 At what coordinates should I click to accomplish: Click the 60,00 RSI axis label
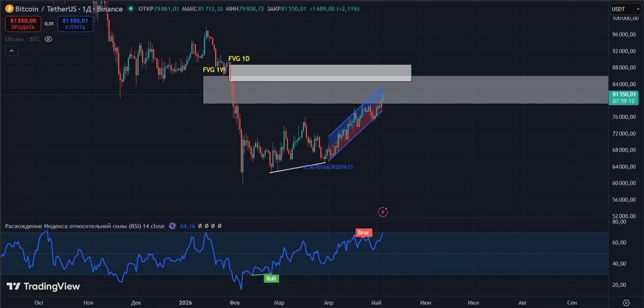coord(619,243)
